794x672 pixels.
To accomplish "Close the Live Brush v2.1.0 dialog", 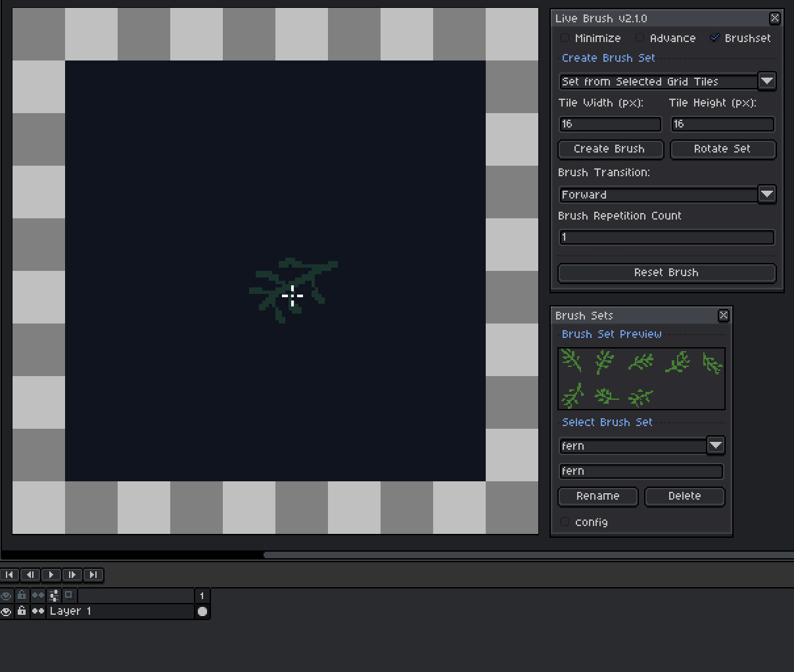I will [x=775, y=18].
